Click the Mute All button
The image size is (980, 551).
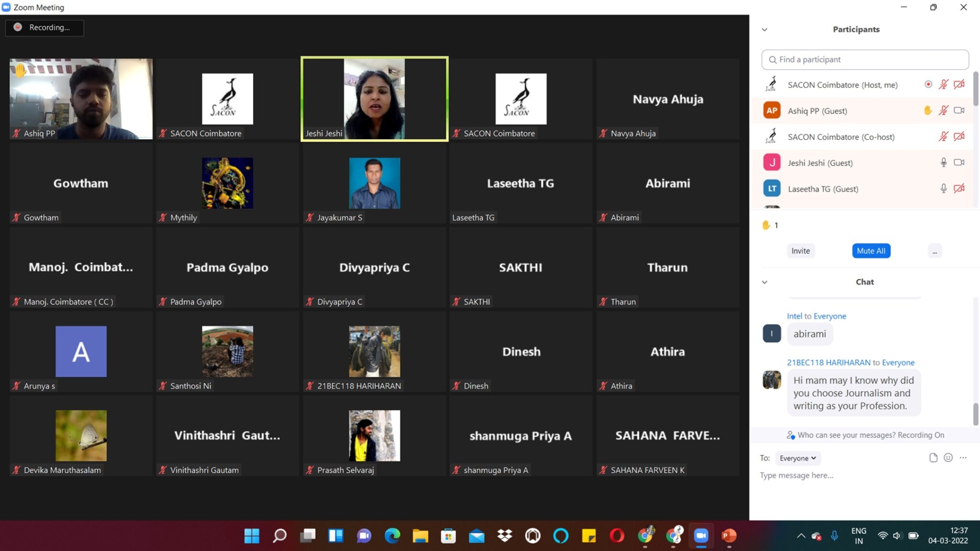pos(871,251)
